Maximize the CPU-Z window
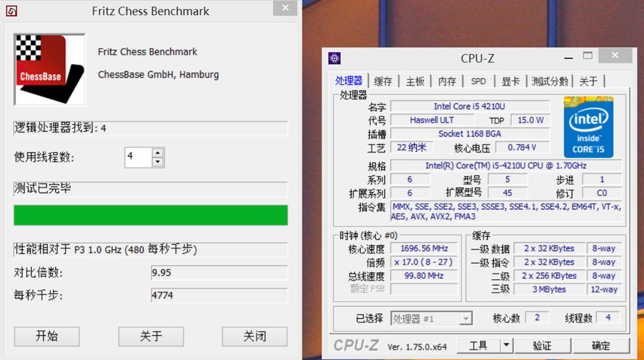The width and height of the screenshot is (644, 360). [588, 56]
